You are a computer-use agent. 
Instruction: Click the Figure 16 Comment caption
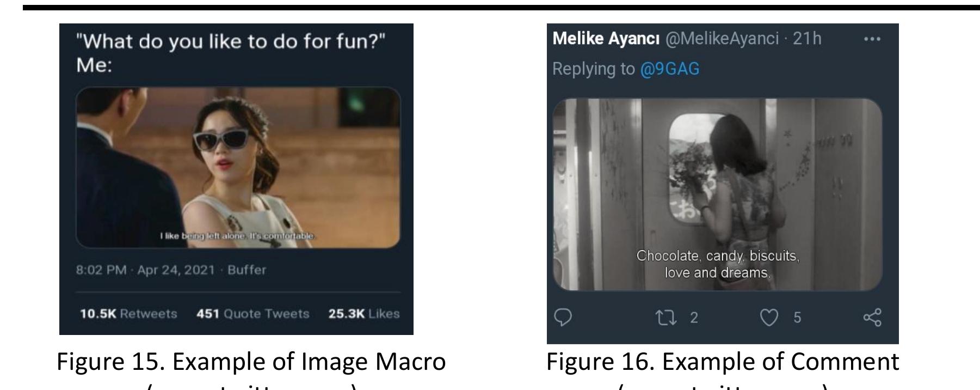(x=722, y=362)
